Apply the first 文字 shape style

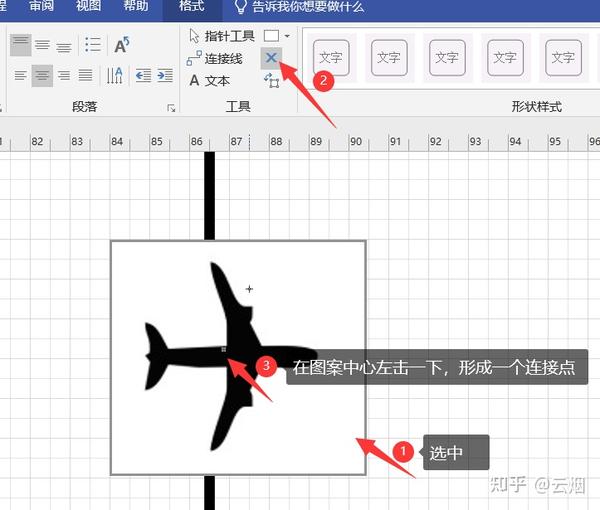click(331, 58)
